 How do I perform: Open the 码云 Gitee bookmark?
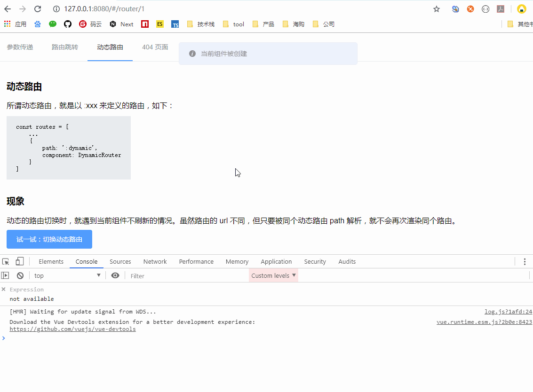90,24
